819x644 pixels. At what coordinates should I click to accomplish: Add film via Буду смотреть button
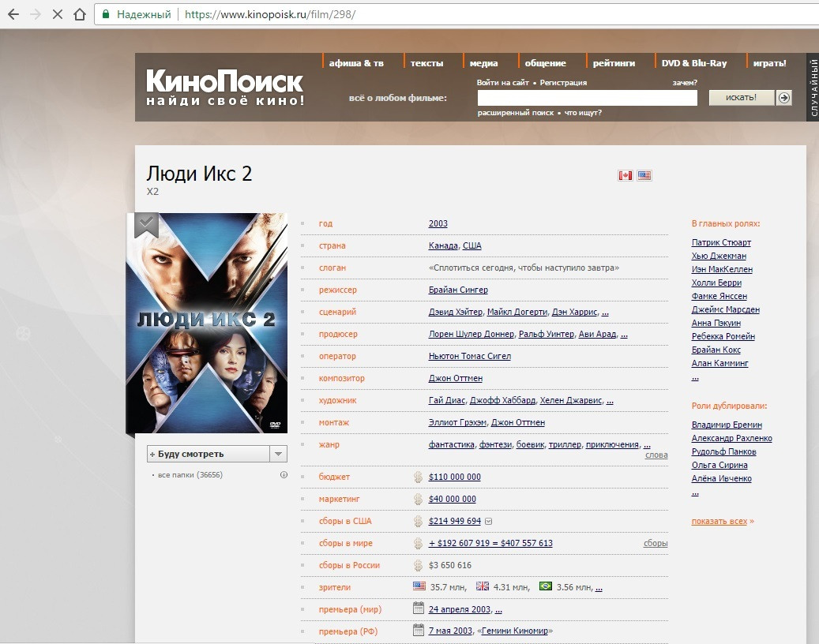coord(209,454)
